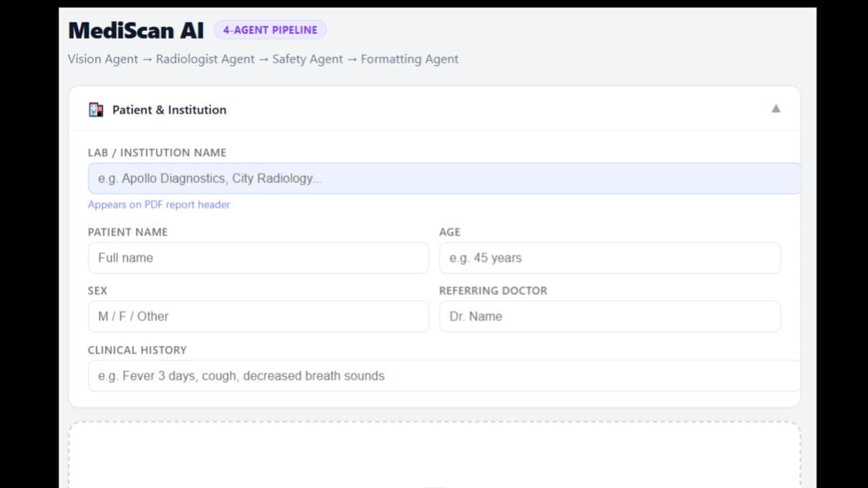
Task: Click the PATIENT NAME label
Action: coord(128,232)
